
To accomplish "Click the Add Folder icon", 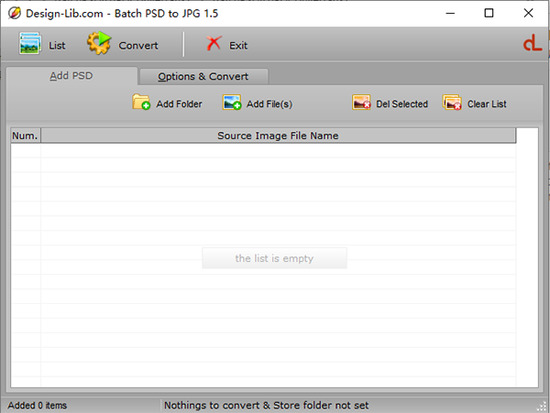I will point(141,102).
